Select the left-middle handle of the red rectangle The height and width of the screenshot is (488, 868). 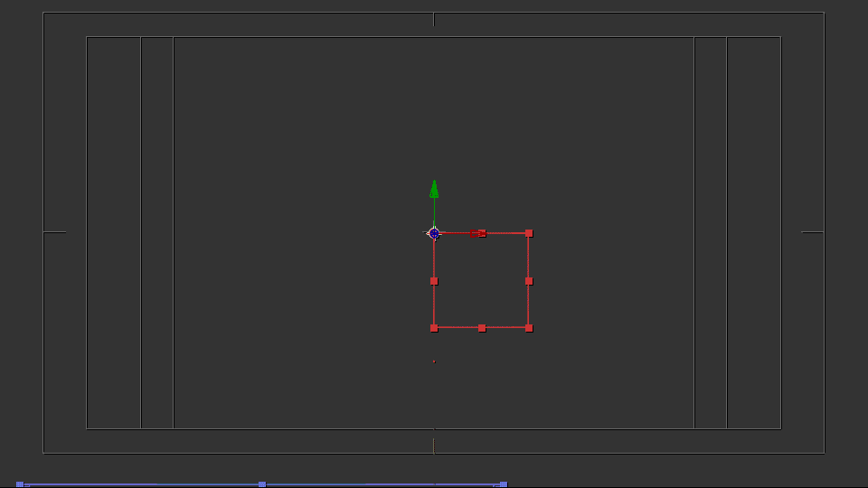point(434,281)
